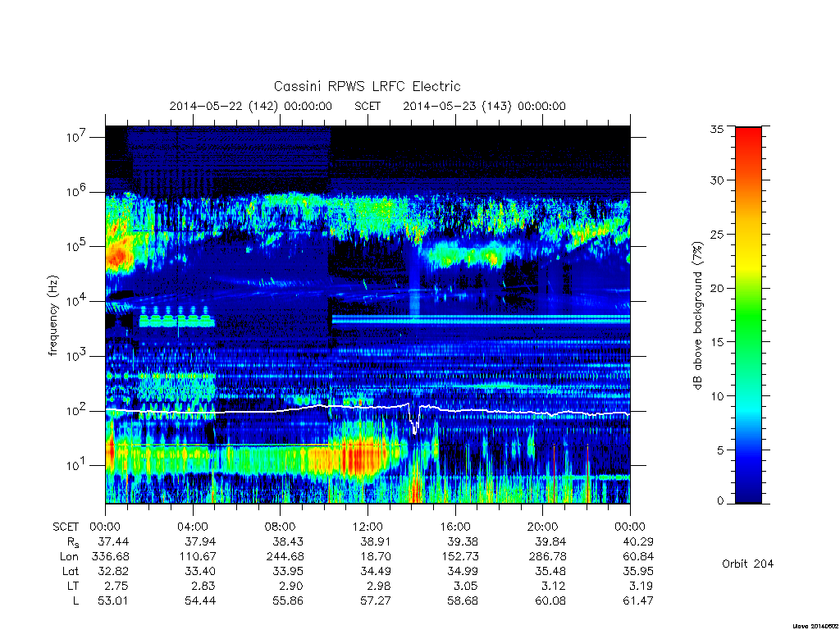840x630 pixels.
Task: Click the start date "2014-05-22 (142) 00:00:00"
Action: [x=250, y=106]
